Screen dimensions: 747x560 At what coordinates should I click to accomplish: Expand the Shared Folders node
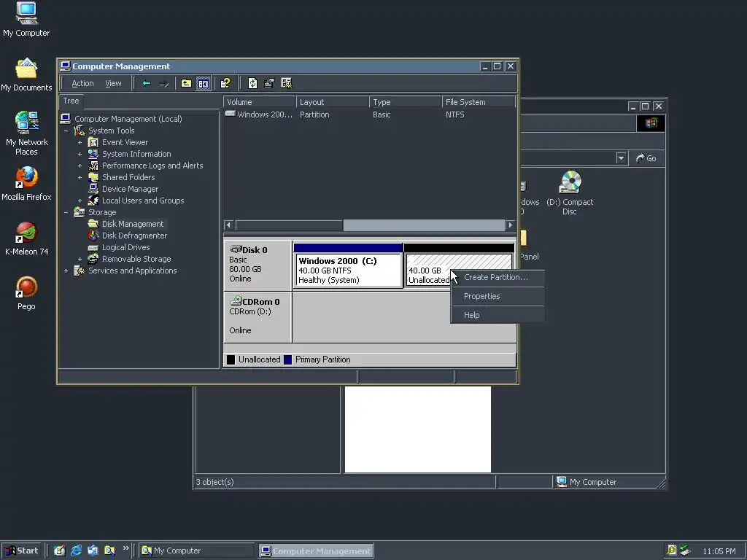pos(80,177)
